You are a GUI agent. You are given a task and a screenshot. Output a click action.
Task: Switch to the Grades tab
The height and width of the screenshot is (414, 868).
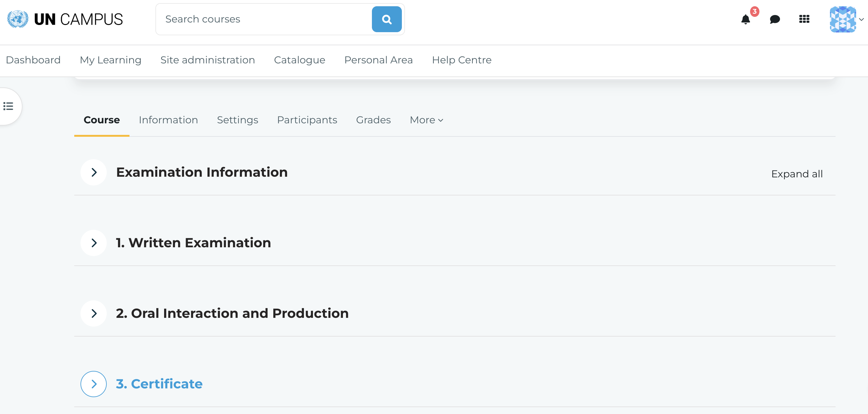pos(373,120)
